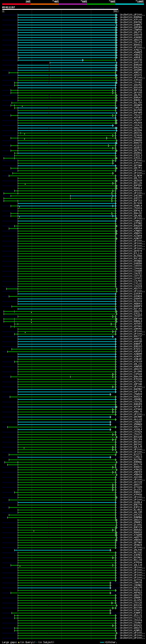
Task: Select hit label UniRef100_C4V4J3
Action: pos(131,125)
